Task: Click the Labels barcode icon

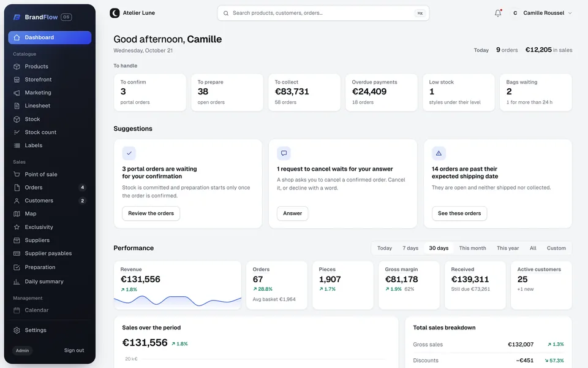Action: coord(17,145)
